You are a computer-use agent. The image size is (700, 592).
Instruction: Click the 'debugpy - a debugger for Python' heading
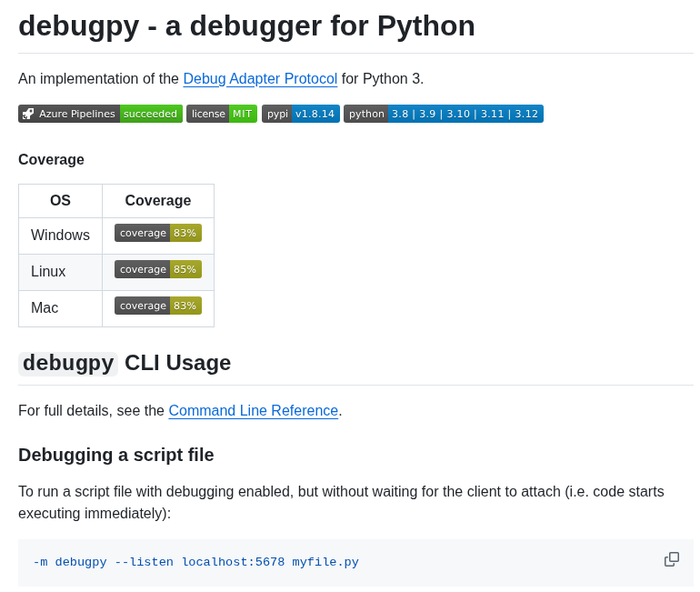(246, 25)
